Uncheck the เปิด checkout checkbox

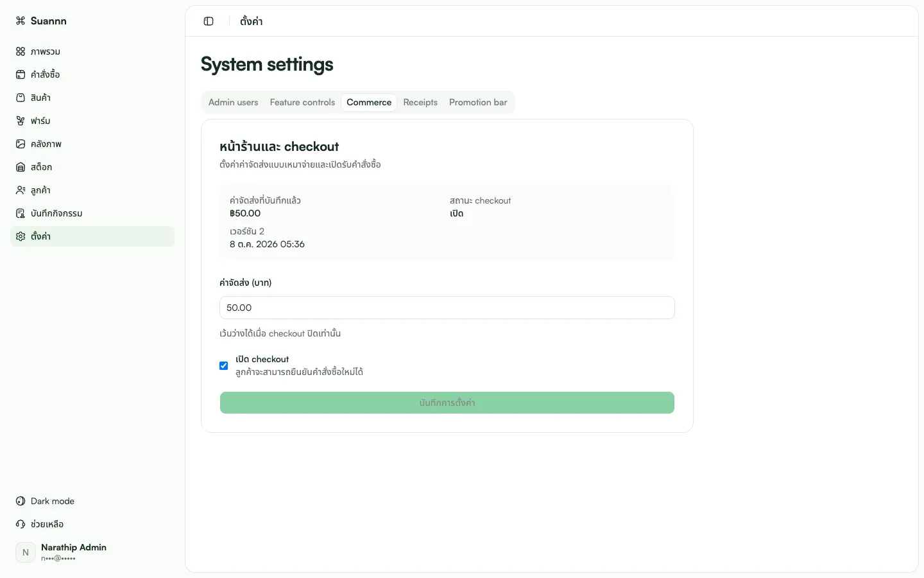224,365
